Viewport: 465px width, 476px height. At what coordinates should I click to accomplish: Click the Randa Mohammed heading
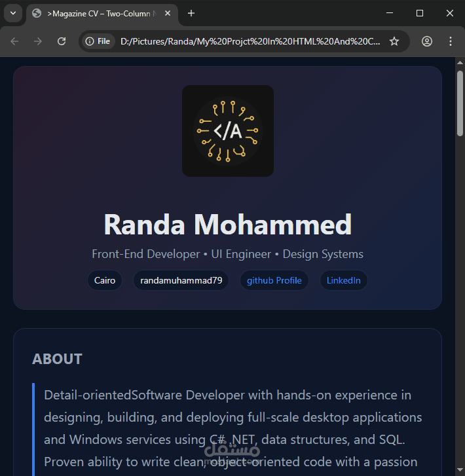click(228, 225)
